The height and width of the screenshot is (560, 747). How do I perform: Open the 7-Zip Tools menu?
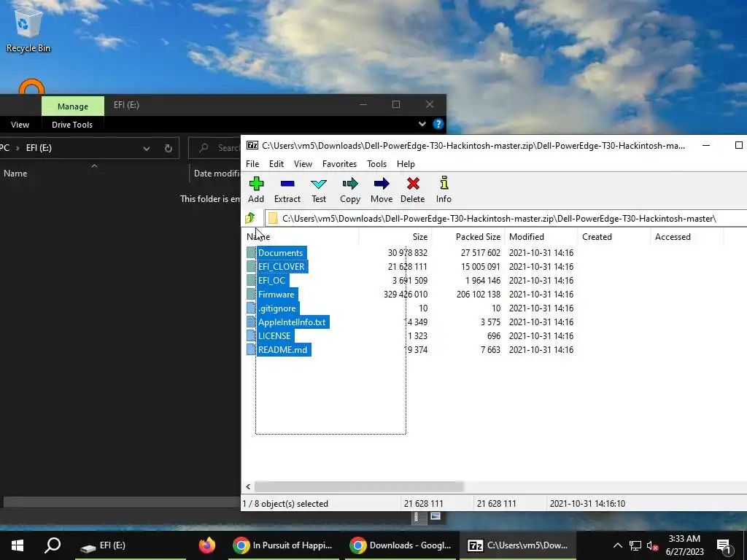pyautogui.click(x=376, y=164)
